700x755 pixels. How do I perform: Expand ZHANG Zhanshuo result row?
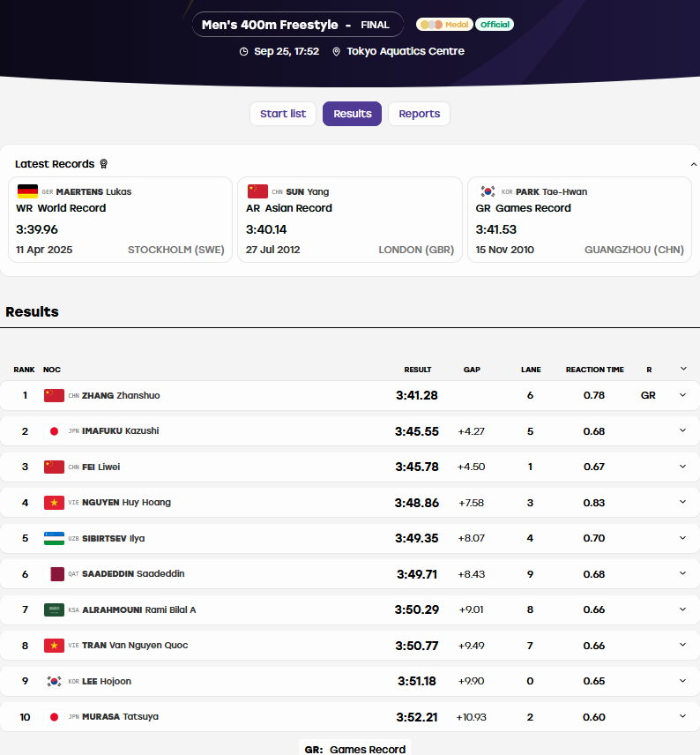pyautogui.click(x=682, y=395)
